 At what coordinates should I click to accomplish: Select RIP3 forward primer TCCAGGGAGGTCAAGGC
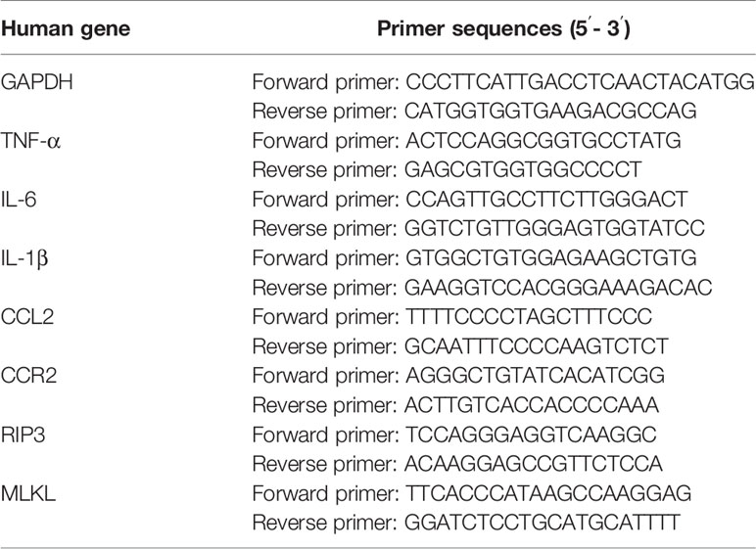point(531,435)
